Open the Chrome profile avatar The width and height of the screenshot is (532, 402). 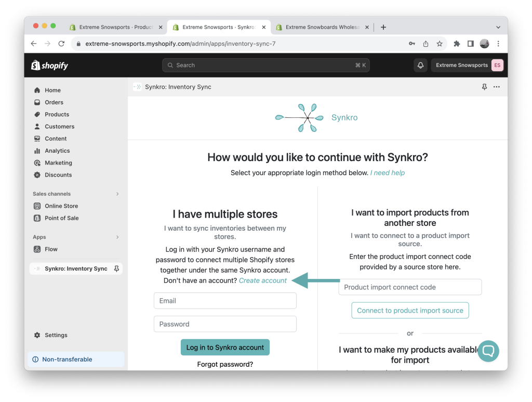pos(484,44)
